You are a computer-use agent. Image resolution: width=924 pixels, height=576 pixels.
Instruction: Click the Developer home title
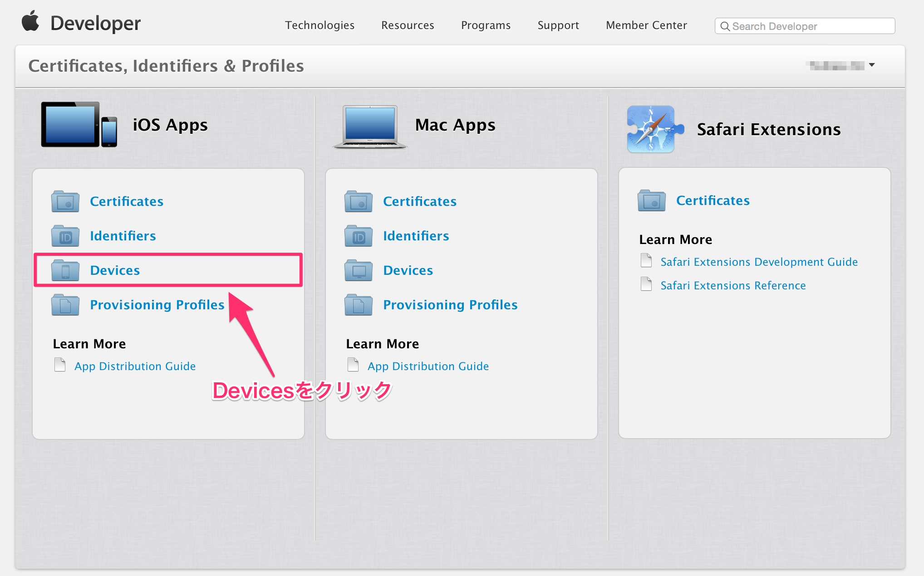tap(95, 23)
